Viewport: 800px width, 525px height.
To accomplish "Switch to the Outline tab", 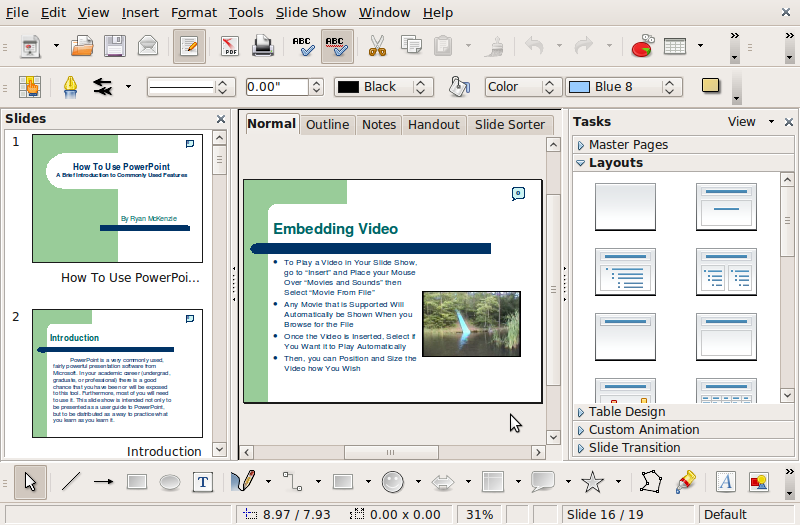I will point(328,125).
